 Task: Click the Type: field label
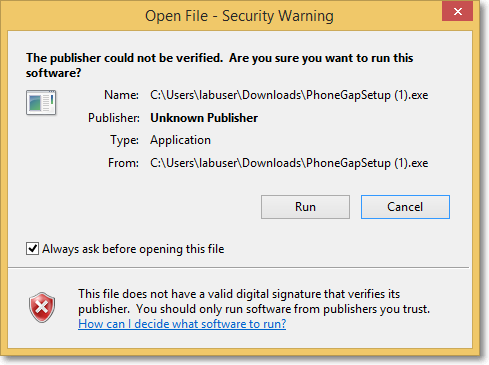(124, 140)
